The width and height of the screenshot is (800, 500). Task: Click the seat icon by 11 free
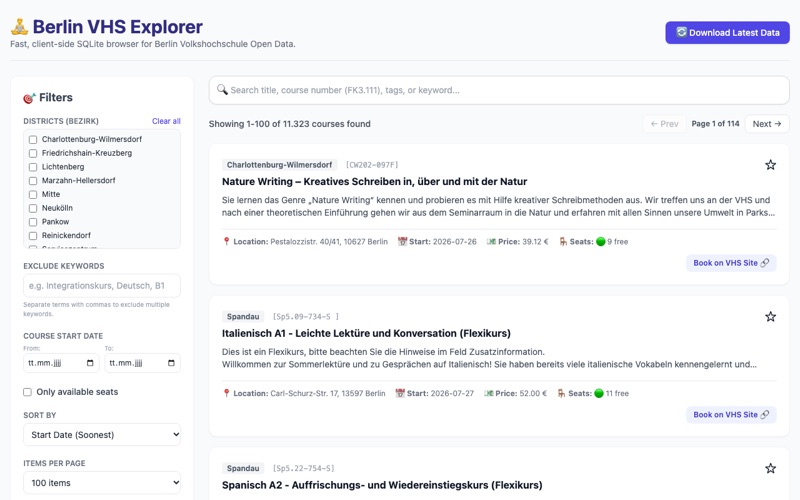(x=561, y=393)
